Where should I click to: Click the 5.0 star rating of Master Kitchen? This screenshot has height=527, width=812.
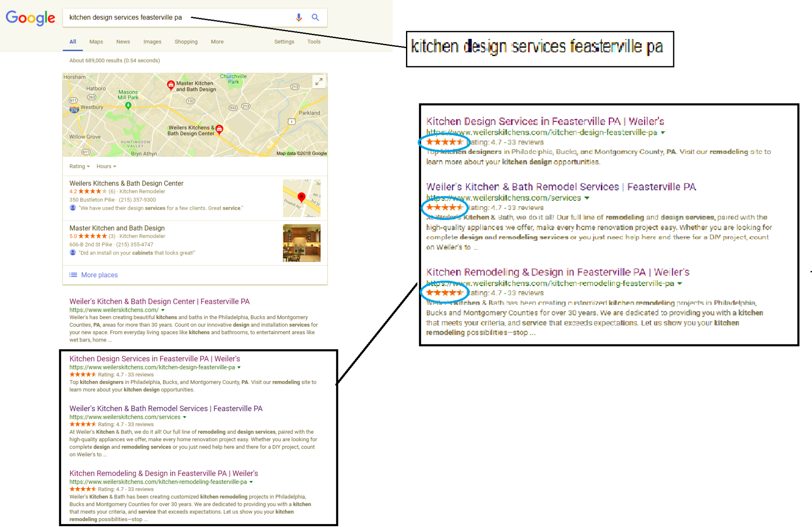coord(88,236)
